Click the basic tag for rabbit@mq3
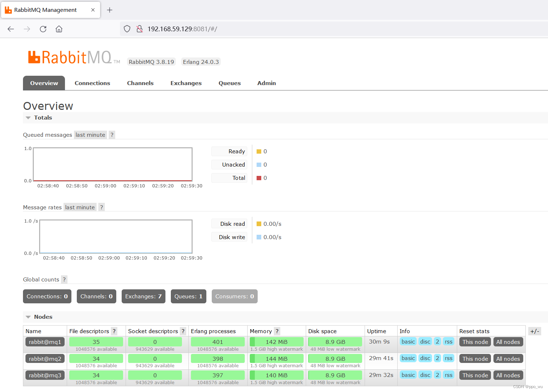Screen dimensions: 548x392 408,375
